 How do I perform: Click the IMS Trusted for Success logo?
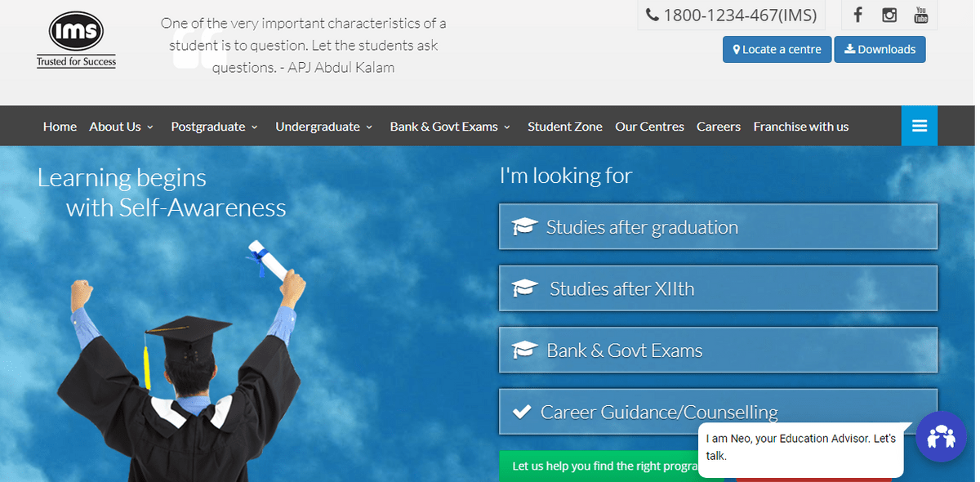pos(76,39)
